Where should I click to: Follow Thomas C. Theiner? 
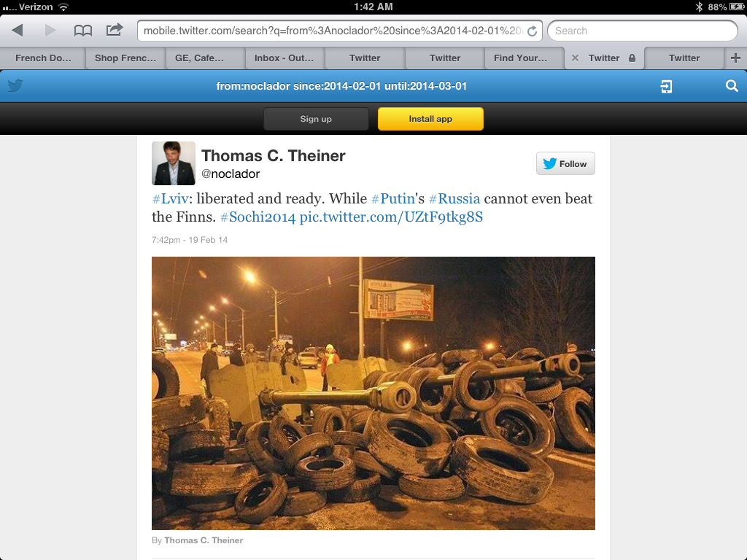point(565,164)
